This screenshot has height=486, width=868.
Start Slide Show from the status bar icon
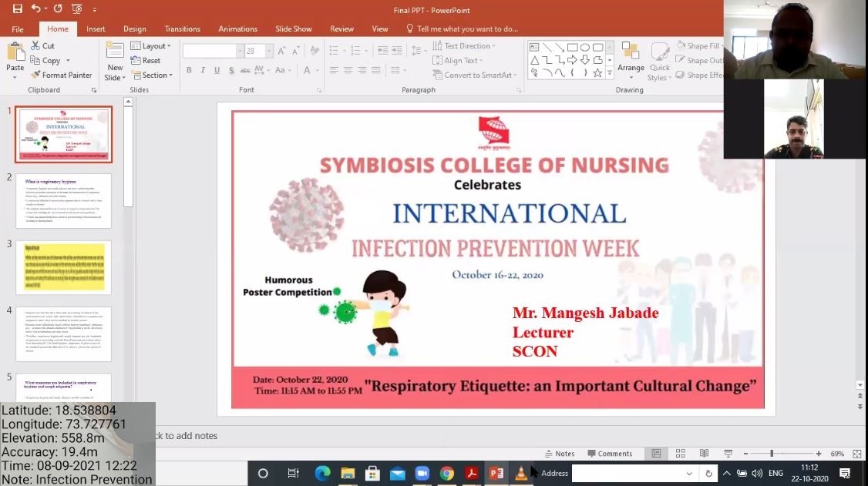click(728, 454)
